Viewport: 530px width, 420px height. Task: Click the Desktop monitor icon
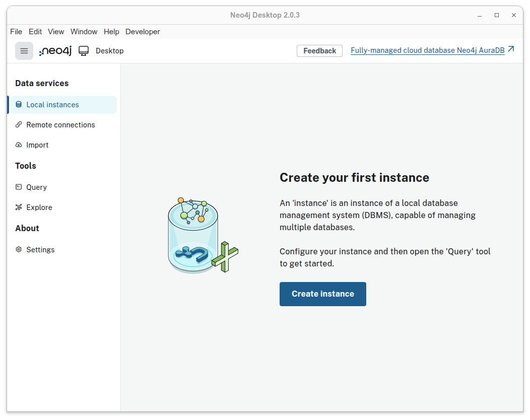tap(84, 51)
